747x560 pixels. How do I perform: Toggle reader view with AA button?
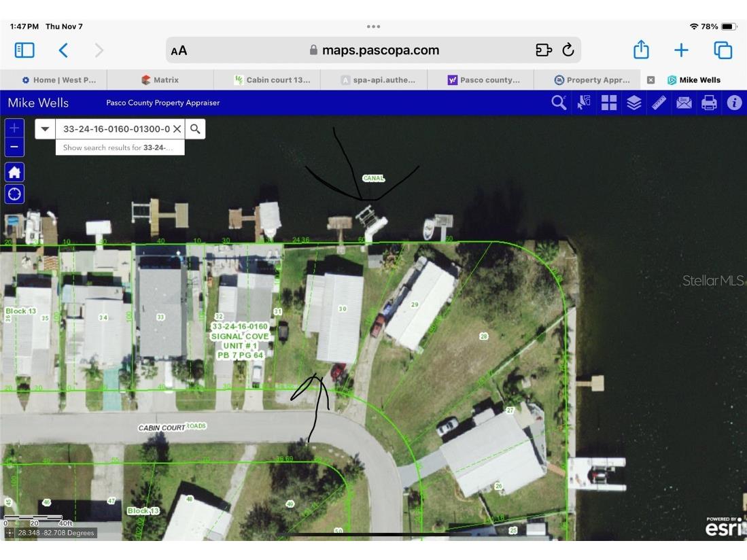[x=179, y=50]
